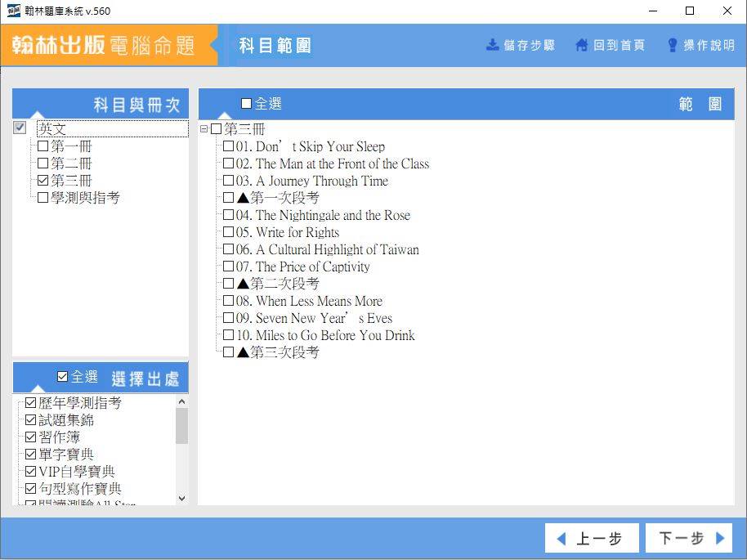Check the 第一冊 checkbox
Image resolution: width=747 pixels, height=560 pixels.
[42, 146]
